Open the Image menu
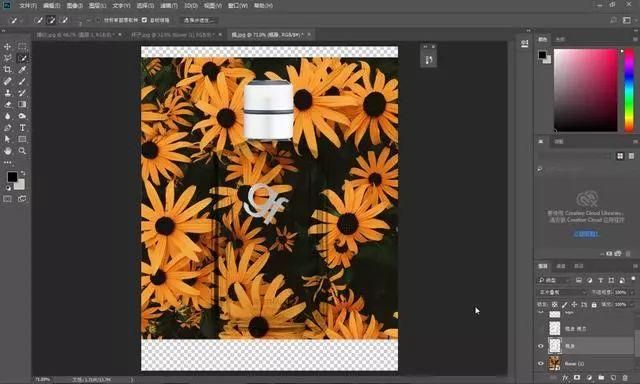Screen dimensions: 640x384 [75, 6]
